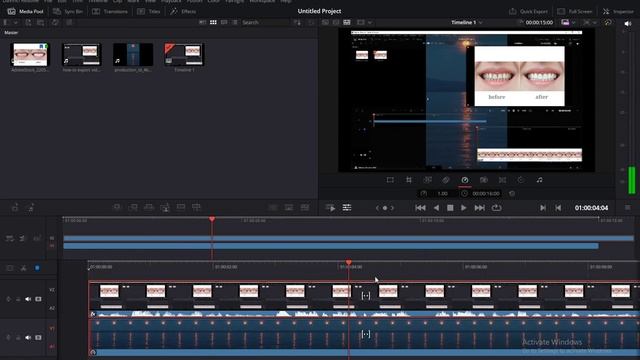Select the Speed tool
Viewport: 640px width, 360px height.
(x=464, y=180)
